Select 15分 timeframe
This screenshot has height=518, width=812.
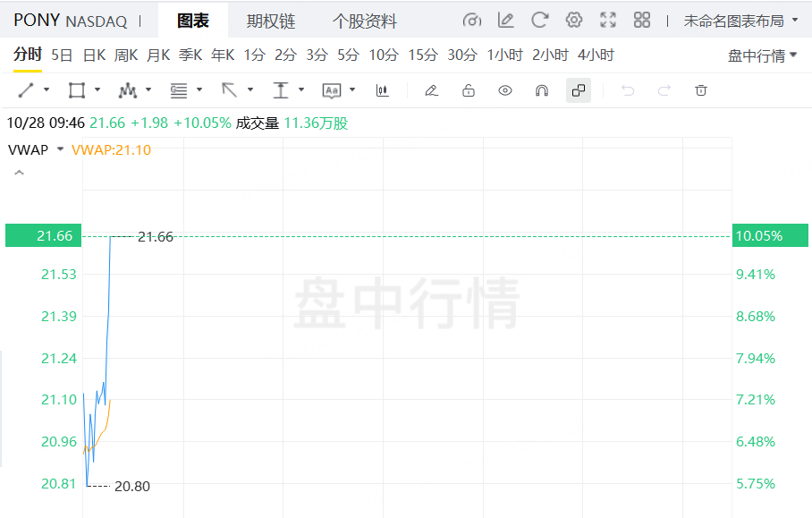(423, 55)
